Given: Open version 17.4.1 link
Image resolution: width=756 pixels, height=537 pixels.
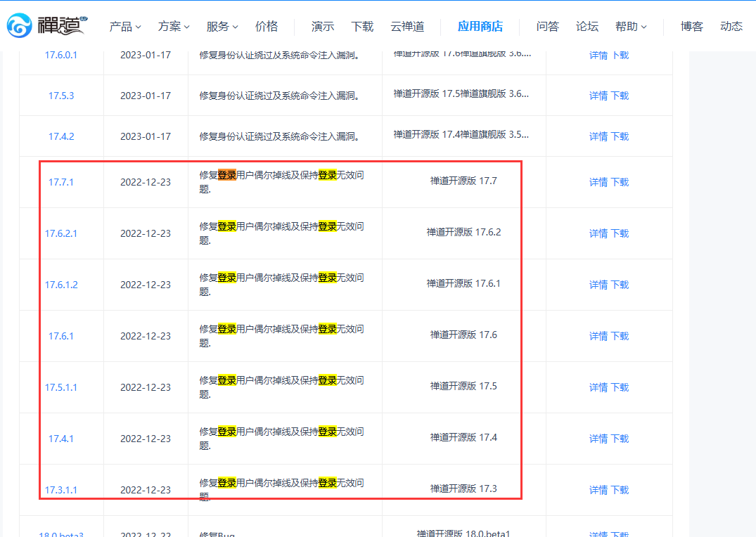Looking at the screenshot, I should pyautogui.click(x=61, y=439).
